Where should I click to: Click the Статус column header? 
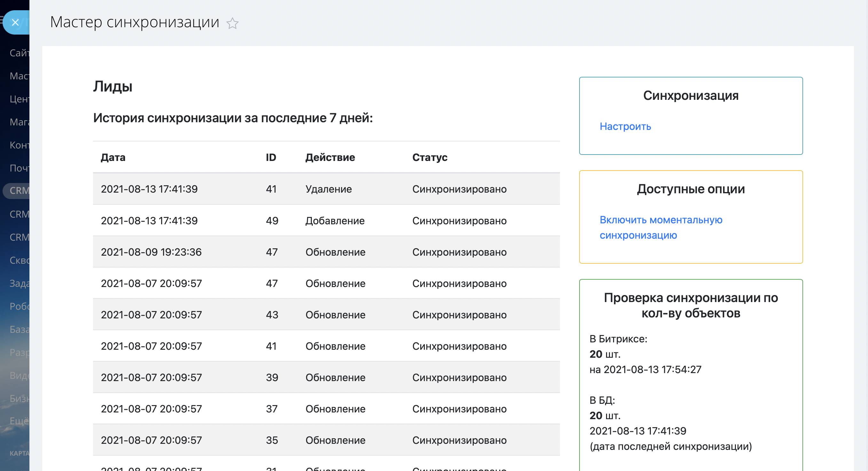point(430,157)
